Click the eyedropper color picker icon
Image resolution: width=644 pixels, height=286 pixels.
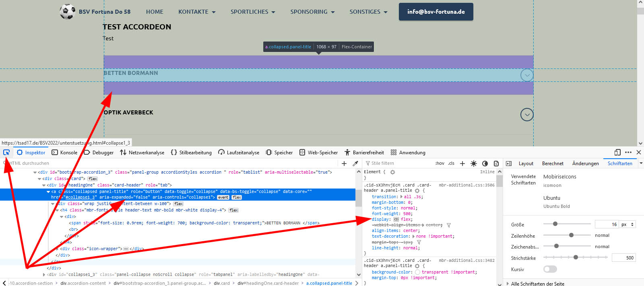point(355,164)
